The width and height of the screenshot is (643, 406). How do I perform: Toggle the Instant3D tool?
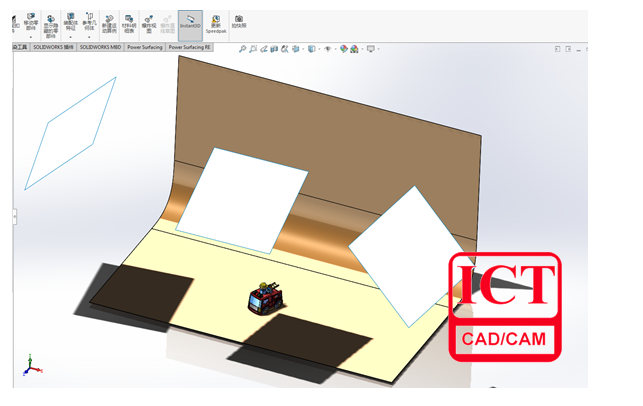[190, 24]
